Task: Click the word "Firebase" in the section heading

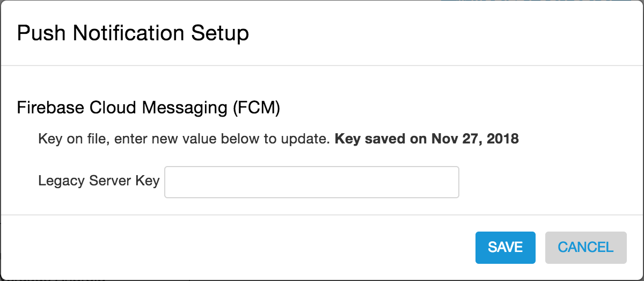Action: point(50,107)
